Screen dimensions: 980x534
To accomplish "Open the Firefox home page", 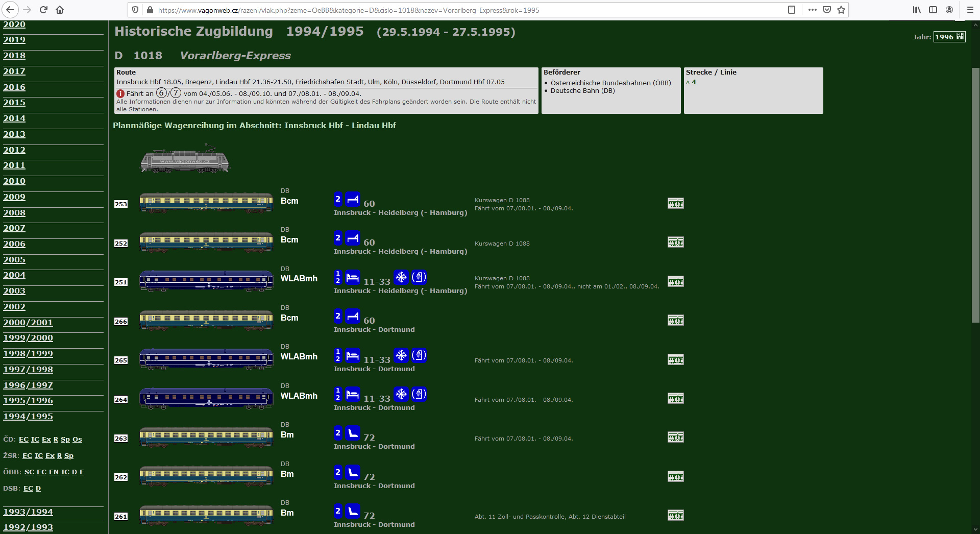I will (60, 10).
